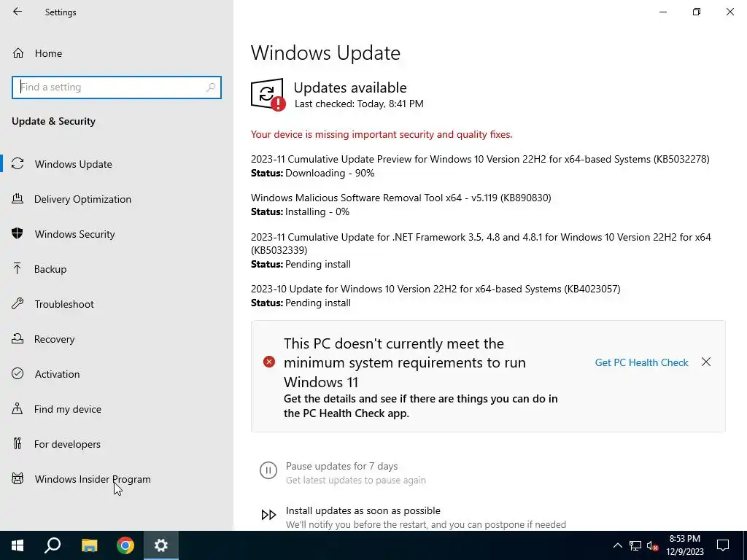Viewport: 747px width, 560px height.
Task: Click the Backup up-arrow icon
Action: click(18, 268)
